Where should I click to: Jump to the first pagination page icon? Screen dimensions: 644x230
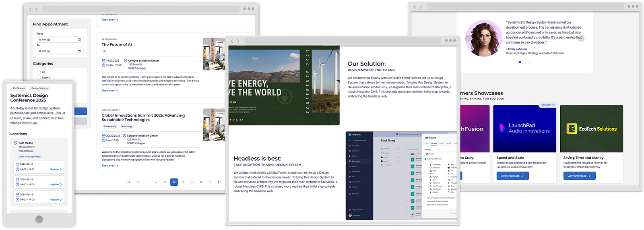point(129,182)
